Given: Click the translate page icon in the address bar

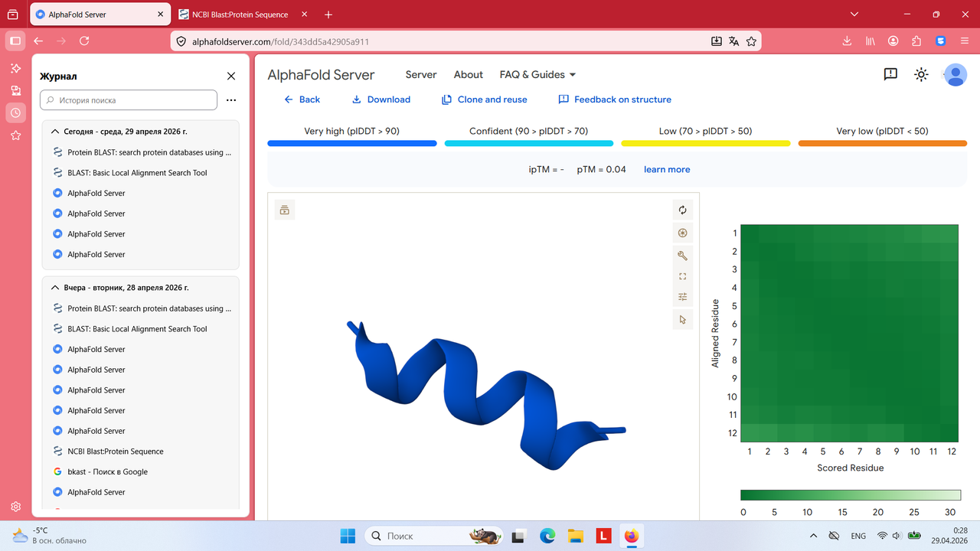Looking at the screenshot, I should [733, 41].
